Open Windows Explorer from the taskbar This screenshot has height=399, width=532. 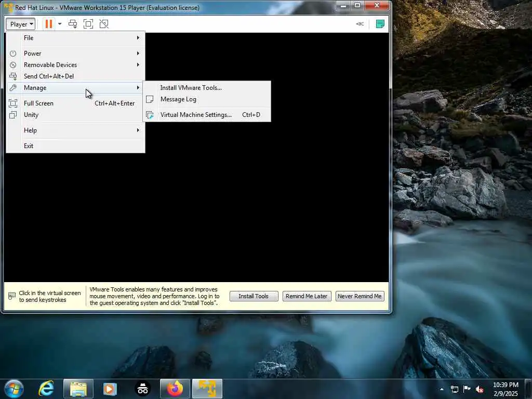pos(78,389)
